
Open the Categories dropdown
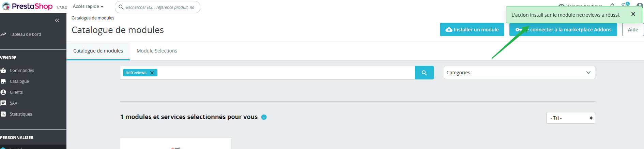pyautogui.click(x=519, y=73)
